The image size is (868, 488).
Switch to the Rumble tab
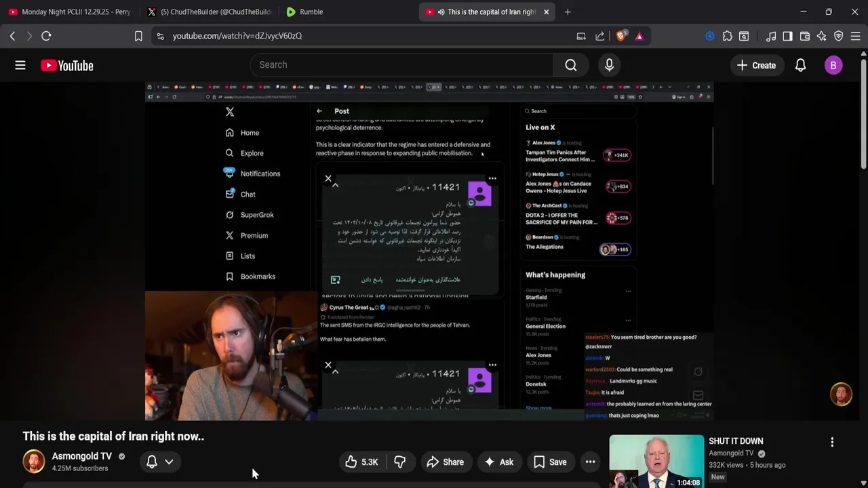(x=346, y=12)
